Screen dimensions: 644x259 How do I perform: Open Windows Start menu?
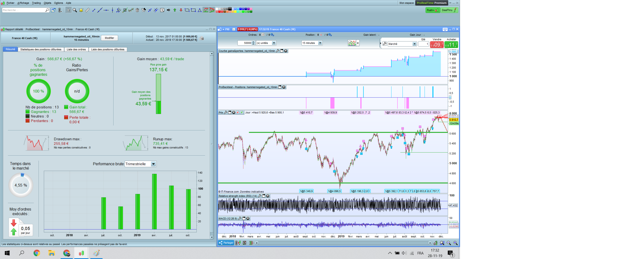tap(7, 253)
